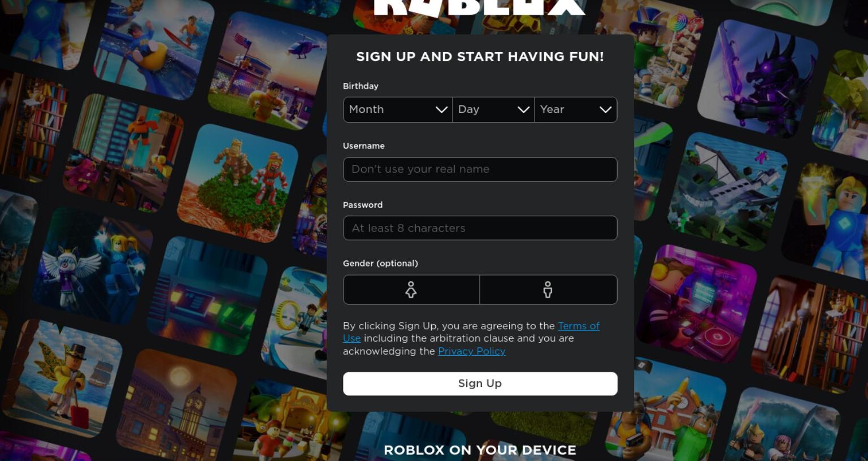Click the Roblox logo at top

[479, 7]
